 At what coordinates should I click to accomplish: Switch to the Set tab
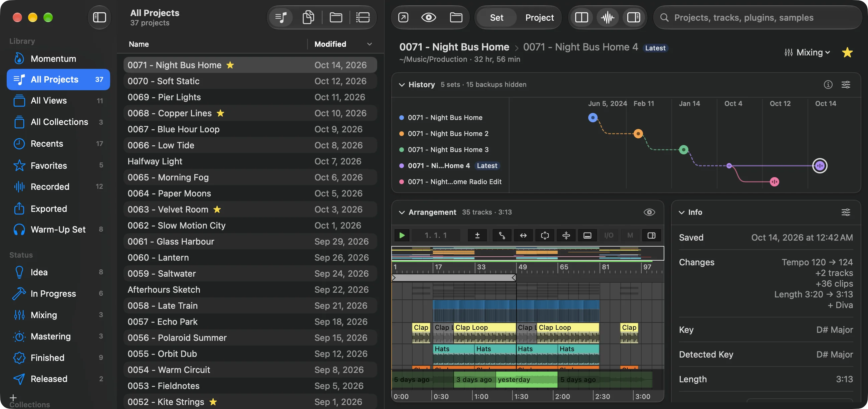(x=496, y=17)
